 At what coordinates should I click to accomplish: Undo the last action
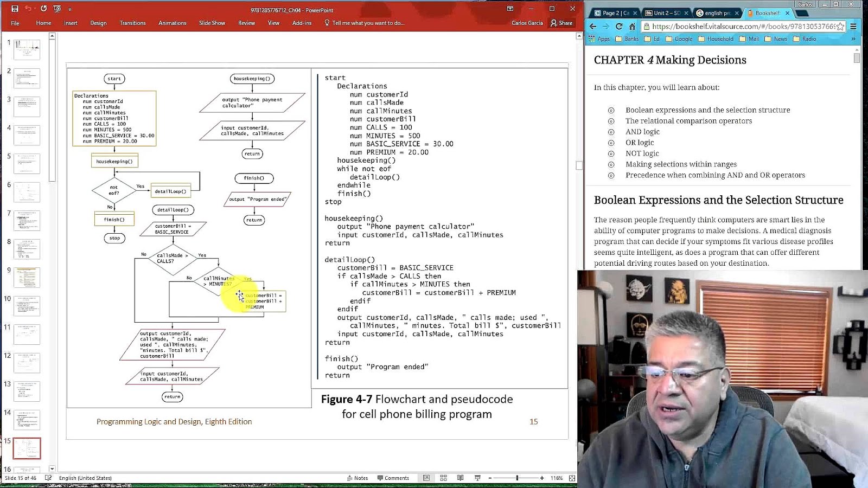(x=28, y=8)
